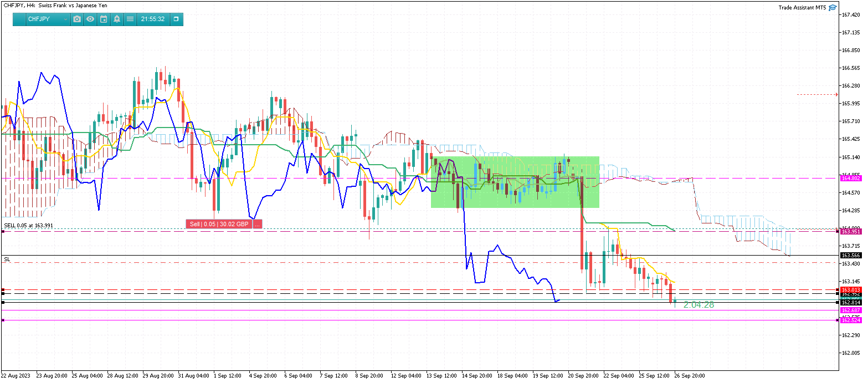The height and width of the screenshot is (382, 868).
Task: Click the 162.524 magenta price tag
Action: (x=851, y=320)
